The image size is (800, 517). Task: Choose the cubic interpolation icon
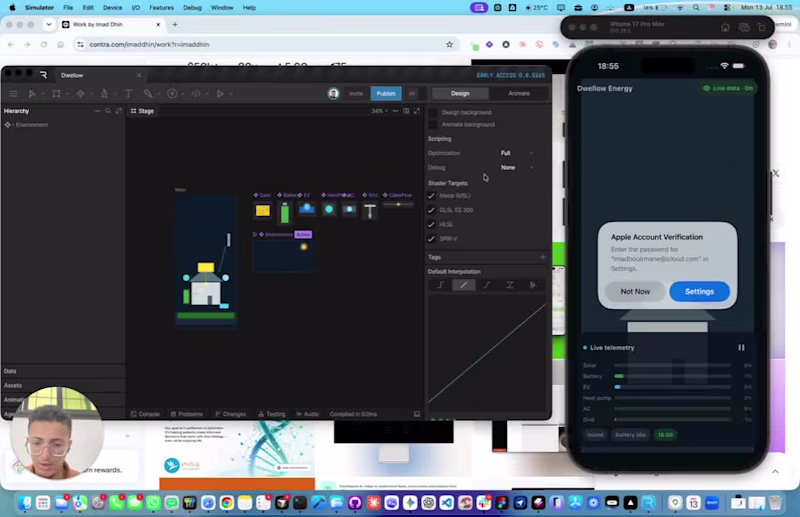pyautogui.click(x=487, y=285)
